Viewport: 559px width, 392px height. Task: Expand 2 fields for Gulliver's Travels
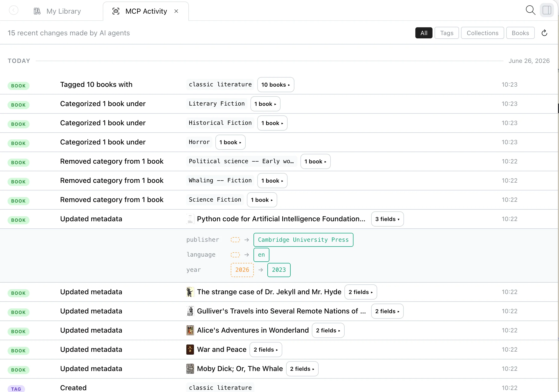(x=388, y=311)
